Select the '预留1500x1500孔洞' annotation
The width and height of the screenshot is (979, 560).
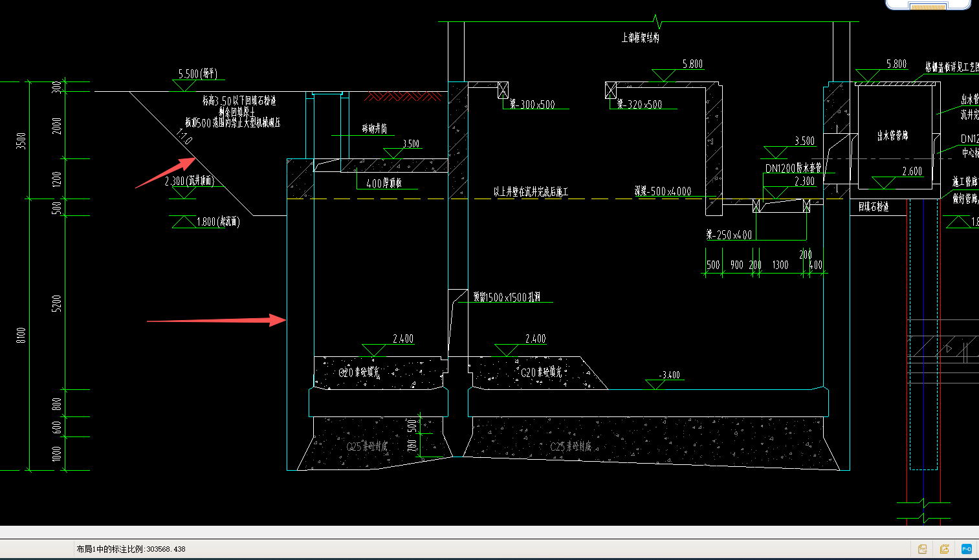click(x=507, y=297)
